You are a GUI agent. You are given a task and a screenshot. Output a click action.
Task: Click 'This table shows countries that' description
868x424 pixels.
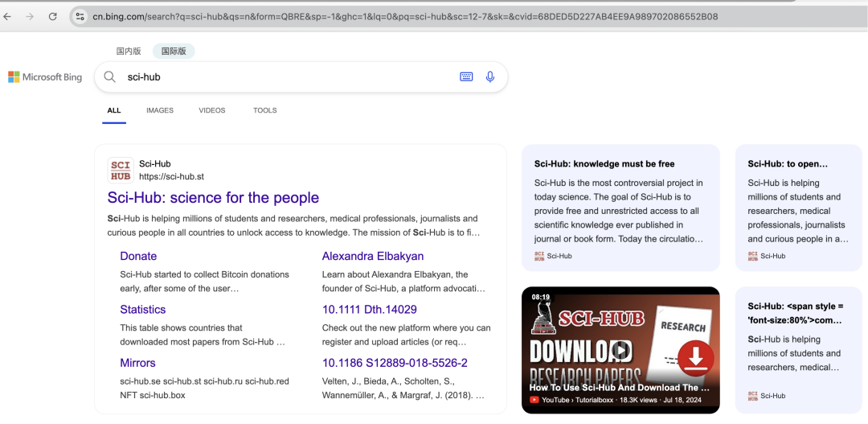tap(203, 335)
